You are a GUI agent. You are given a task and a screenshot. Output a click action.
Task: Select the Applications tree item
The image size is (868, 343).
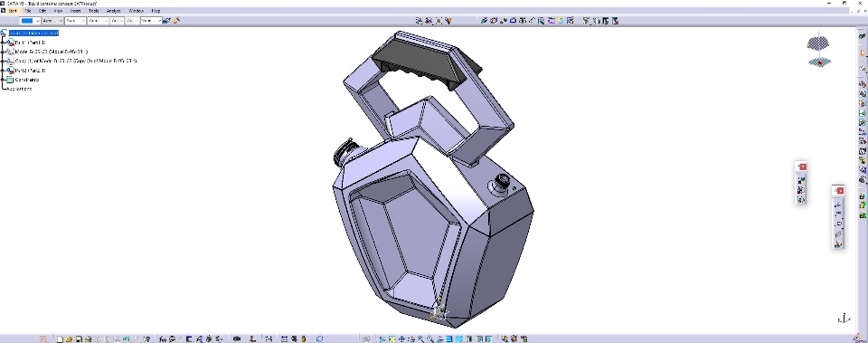point(19,89)
